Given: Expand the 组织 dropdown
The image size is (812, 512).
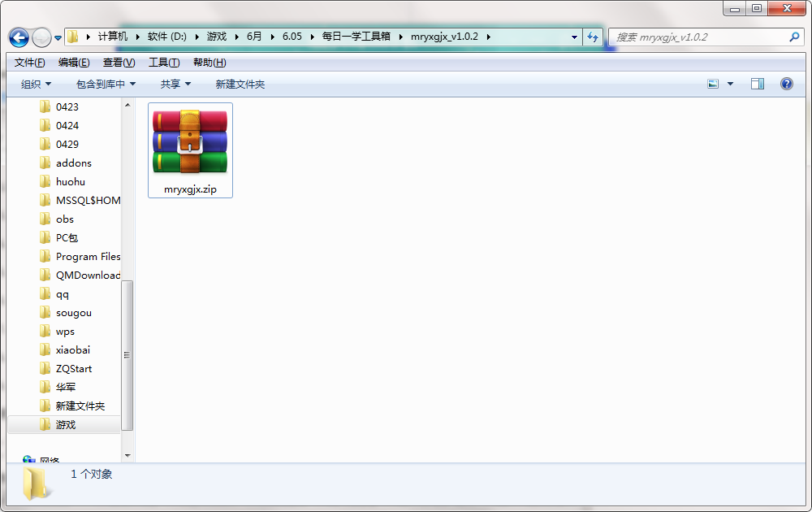Looking at the screenshot, I should 36,84.
